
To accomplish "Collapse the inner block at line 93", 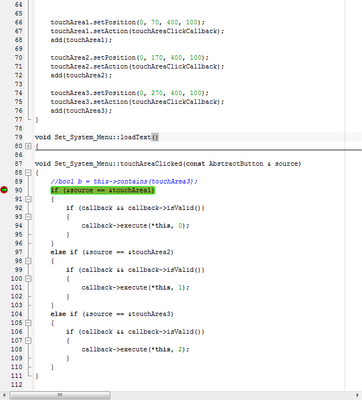I will pyautogui.click(x=28, y=217).
